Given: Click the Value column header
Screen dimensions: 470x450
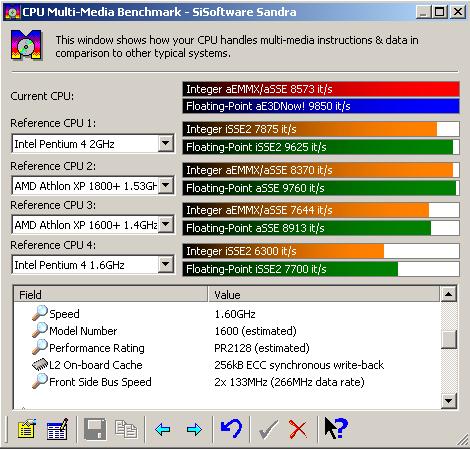Looking at the screenshot, I should coord(324,294).
